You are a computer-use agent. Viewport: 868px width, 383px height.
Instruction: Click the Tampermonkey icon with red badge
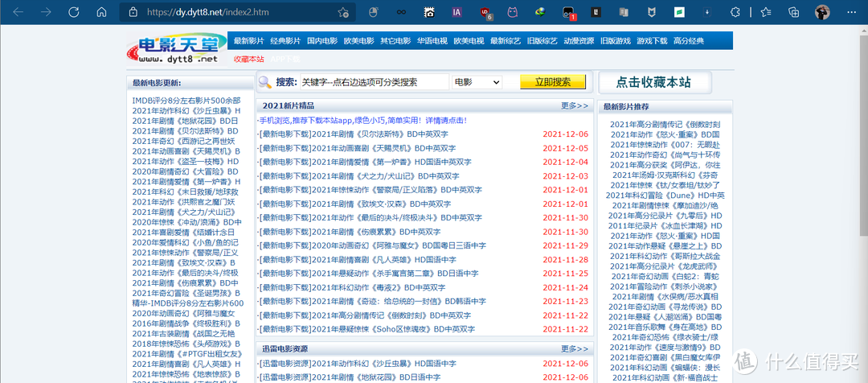(x=569, y=13)
